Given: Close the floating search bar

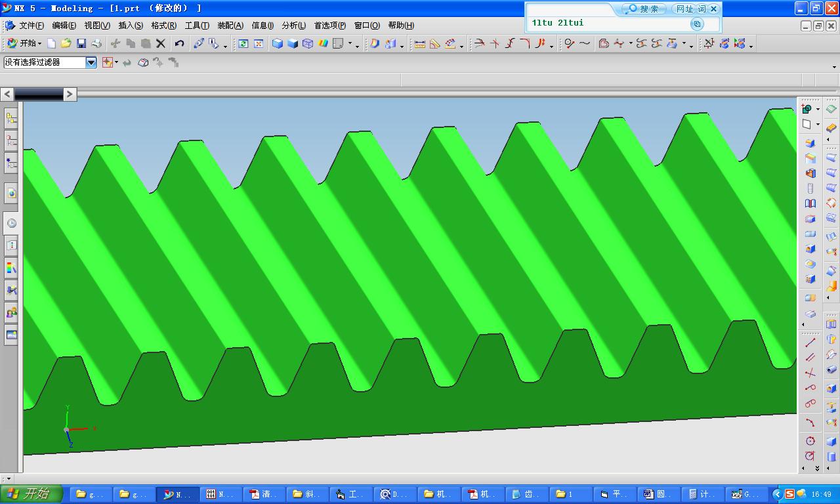Looking at the screenshot, I should [714, 9].
